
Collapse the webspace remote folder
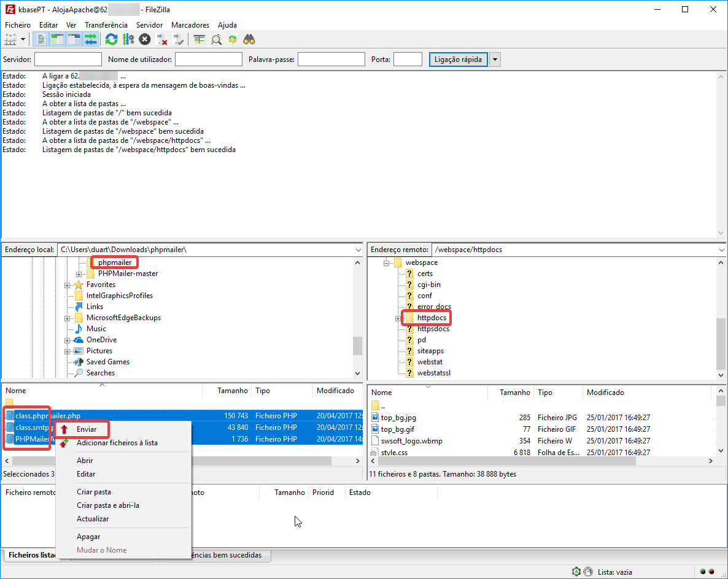[x=386, y=263]
